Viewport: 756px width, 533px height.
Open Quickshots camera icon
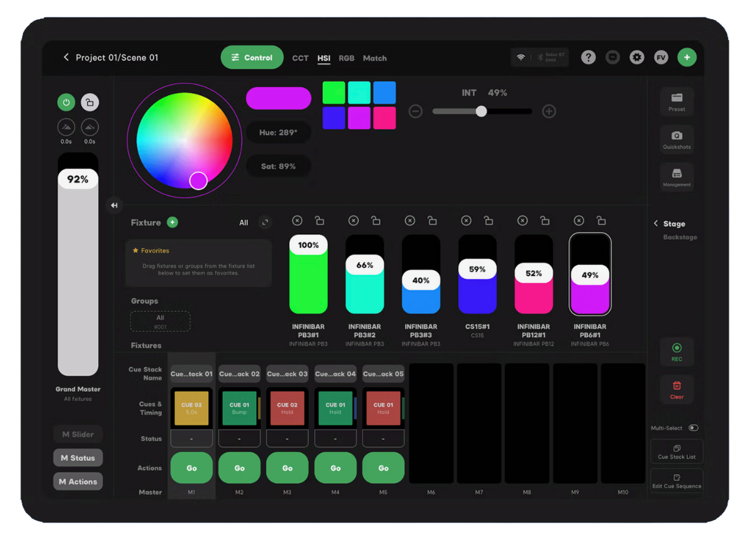tap(677, 139)
